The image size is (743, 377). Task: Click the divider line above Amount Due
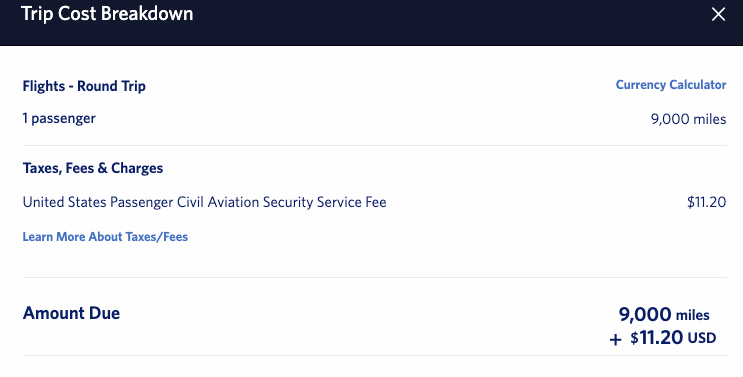pos(374,278)
